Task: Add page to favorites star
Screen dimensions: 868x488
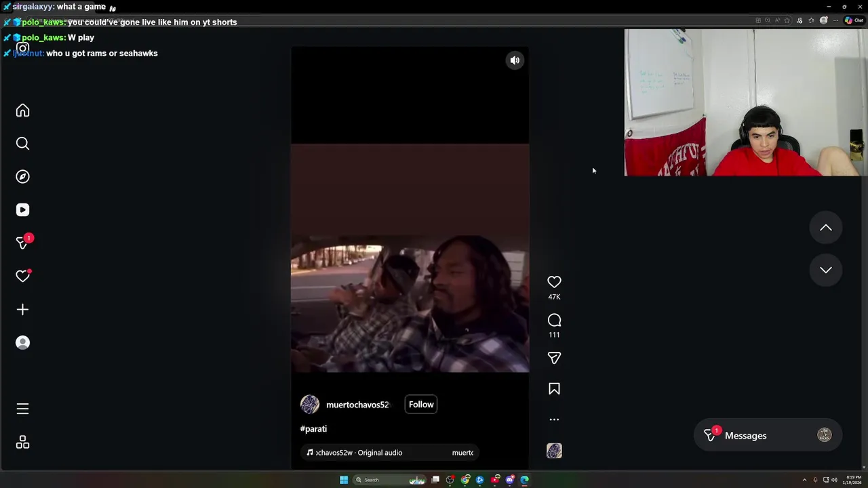Action: coord(787,20)
